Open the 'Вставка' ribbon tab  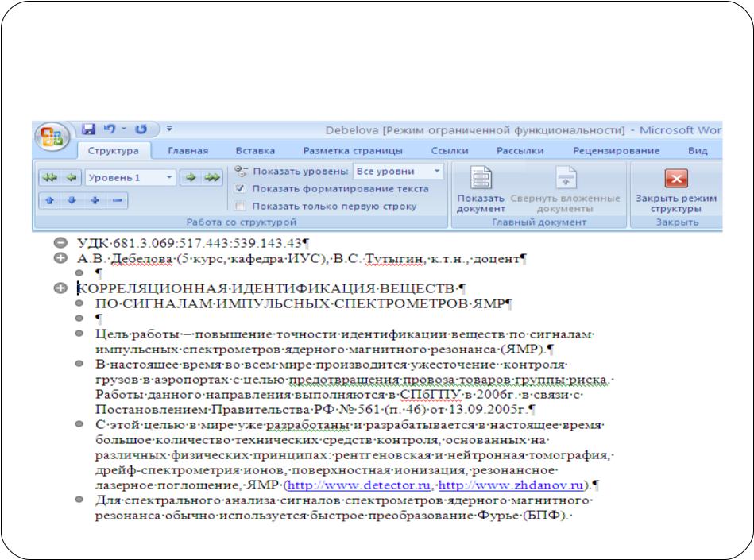255,150
